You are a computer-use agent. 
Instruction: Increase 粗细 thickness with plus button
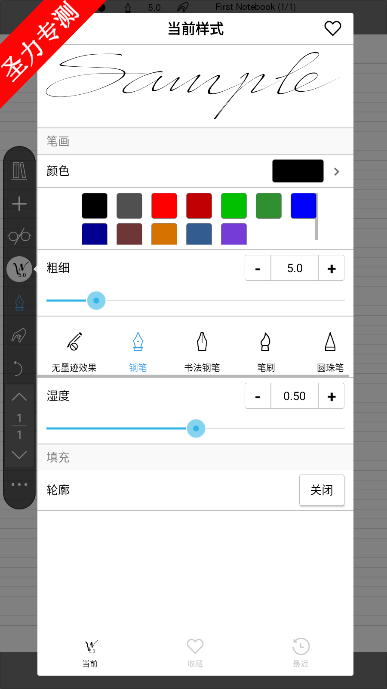coord(331,268)
